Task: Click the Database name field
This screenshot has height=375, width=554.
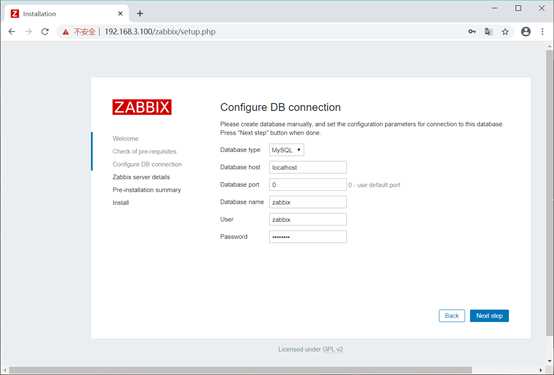Action: (x=308, y=202)
